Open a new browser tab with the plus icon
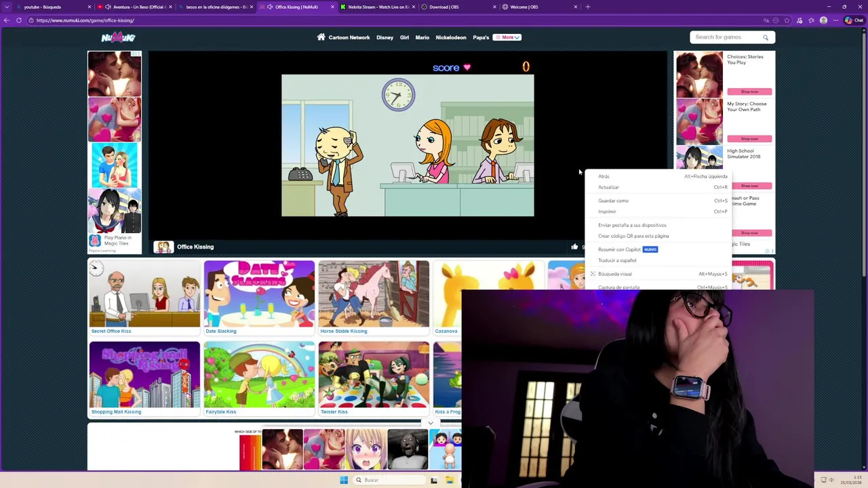Screen dimensions: 868x488 [588, 7]
